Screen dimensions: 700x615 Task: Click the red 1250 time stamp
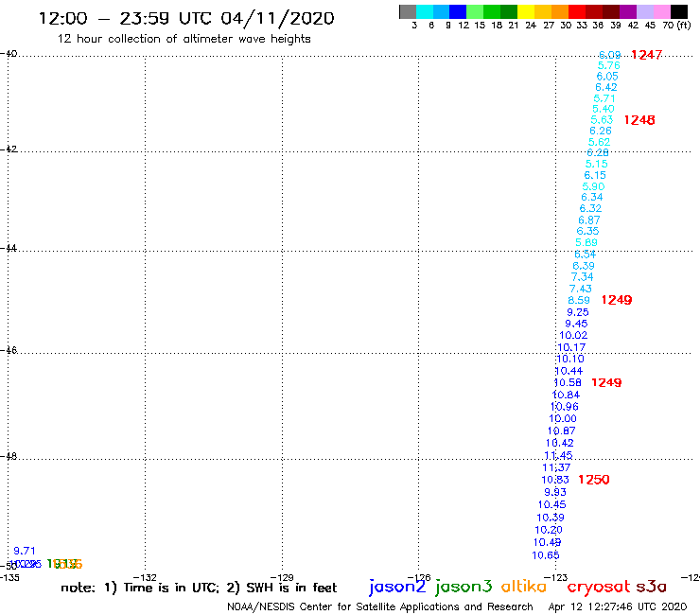[594, 480]
